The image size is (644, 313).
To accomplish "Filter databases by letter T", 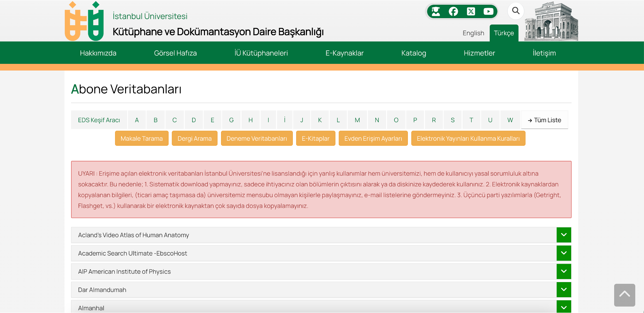I will coord(471,120).
